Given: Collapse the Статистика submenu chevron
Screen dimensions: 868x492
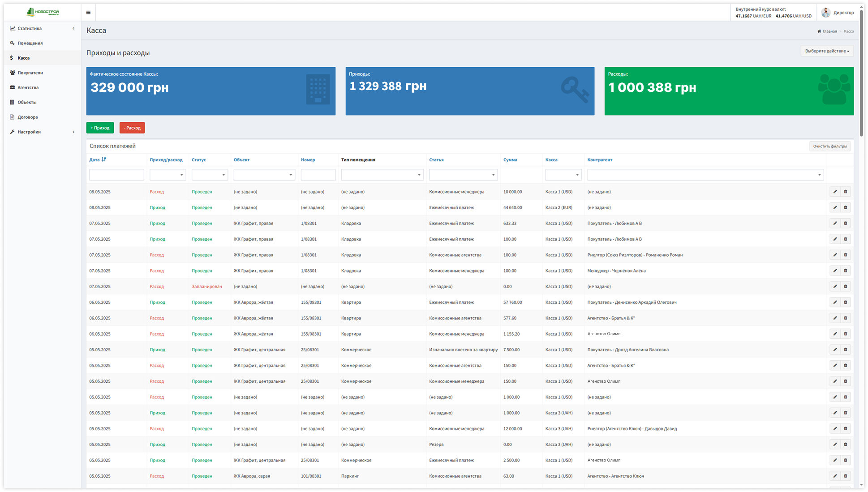Looking at the screenshot, I should [73, 28].
